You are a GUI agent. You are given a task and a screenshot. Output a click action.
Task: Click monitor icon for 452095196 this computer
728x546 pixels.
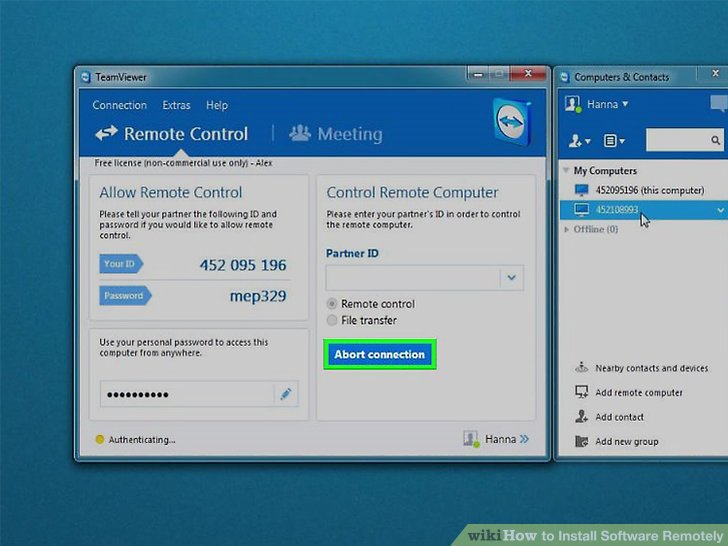[581, 190]
